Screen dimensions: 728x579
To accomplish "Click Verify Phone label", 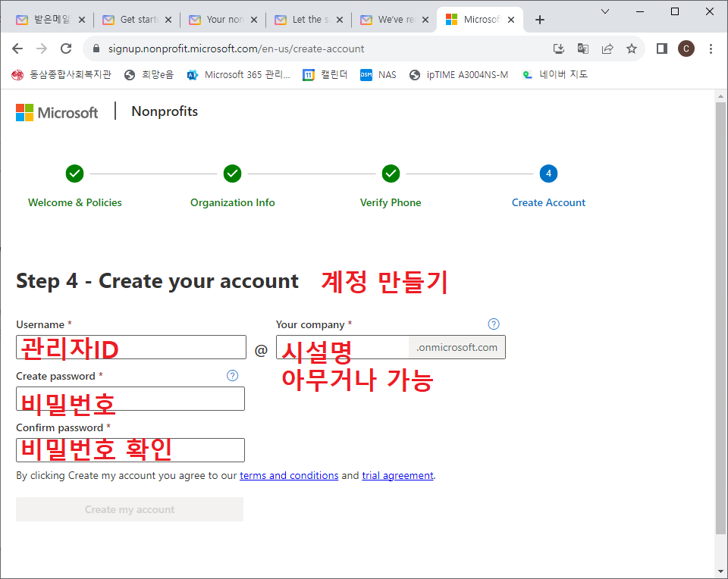I will (391, 203).
